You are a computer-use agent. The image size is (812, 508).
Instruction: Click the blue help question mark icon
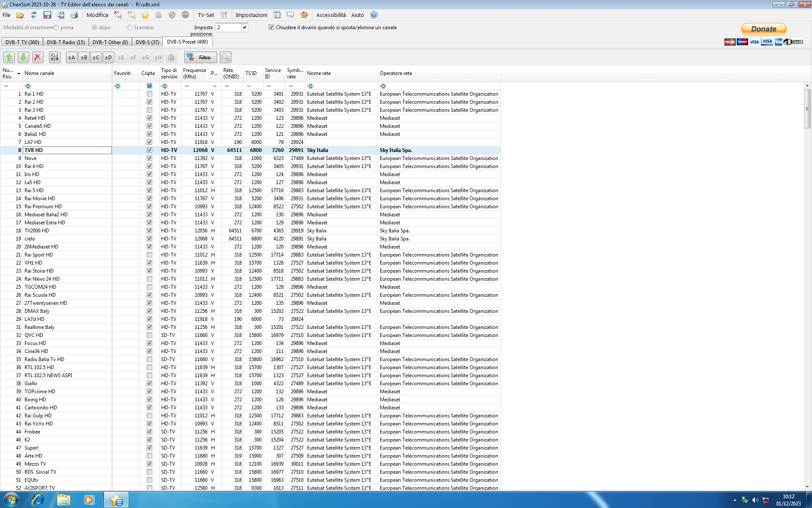(x=374, y=15)
